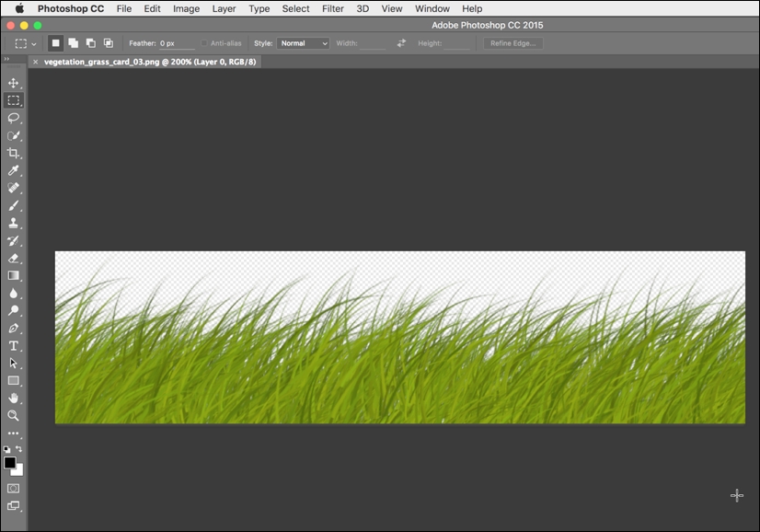This screenshot has height=532, width=760.
Task: Click the foreground color swatch
Action: click(x=10, y=462)
